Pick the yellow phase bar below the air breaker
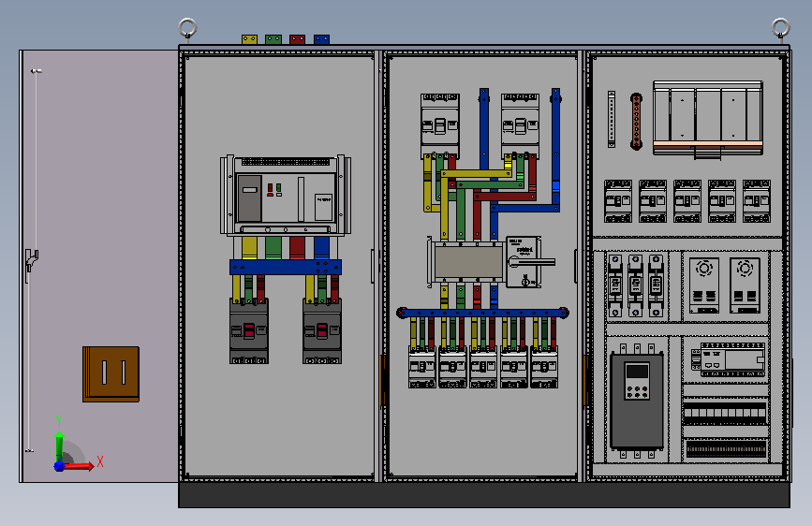 pyautogui.click(x=249, y=247)
